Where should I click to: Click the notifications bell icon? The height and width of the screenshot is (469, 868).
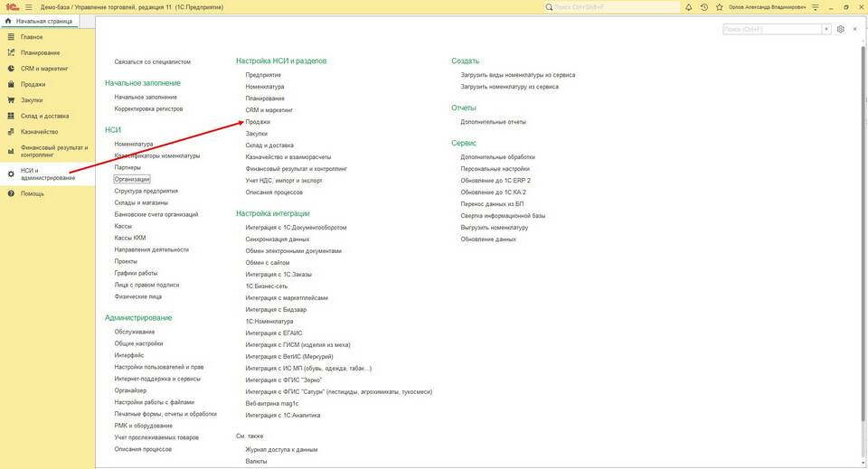pos(689,7)
